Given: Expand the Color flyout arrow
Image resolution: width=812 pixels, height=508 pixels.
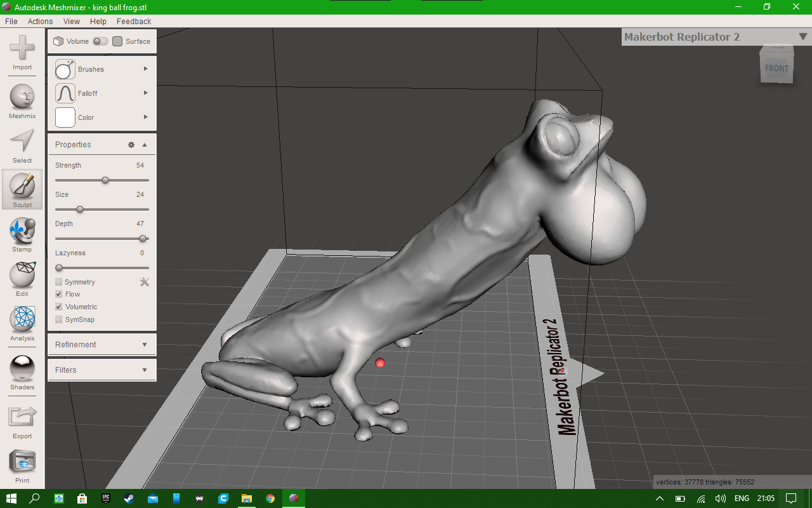Looking at the screenshot, I should 146,117.
